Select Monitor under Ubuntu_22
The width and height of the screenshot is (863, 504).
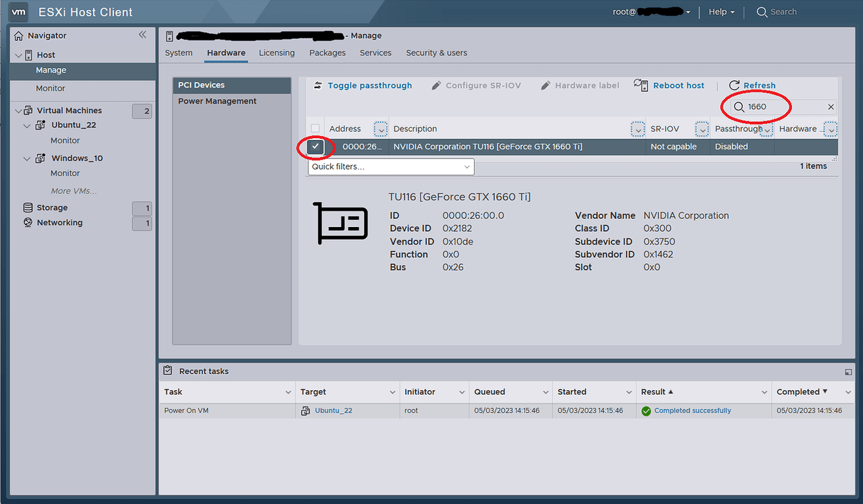[65, 140]
